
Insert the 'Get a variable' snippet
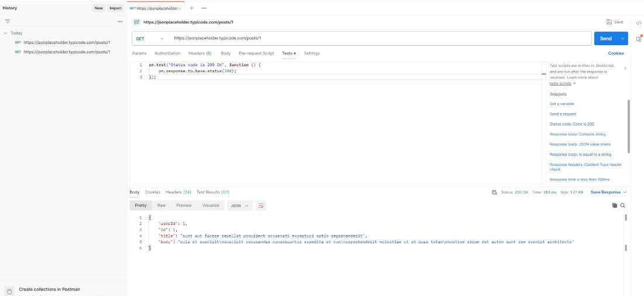click(x=562, y=104)
